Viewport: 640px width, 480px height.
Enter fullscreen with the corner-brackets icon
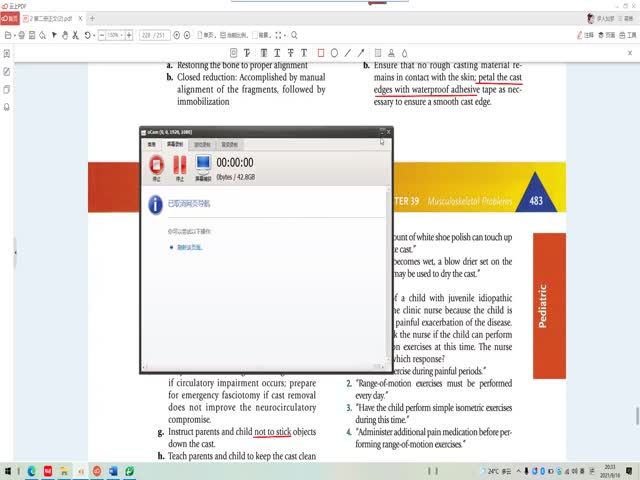coord(278,36)
